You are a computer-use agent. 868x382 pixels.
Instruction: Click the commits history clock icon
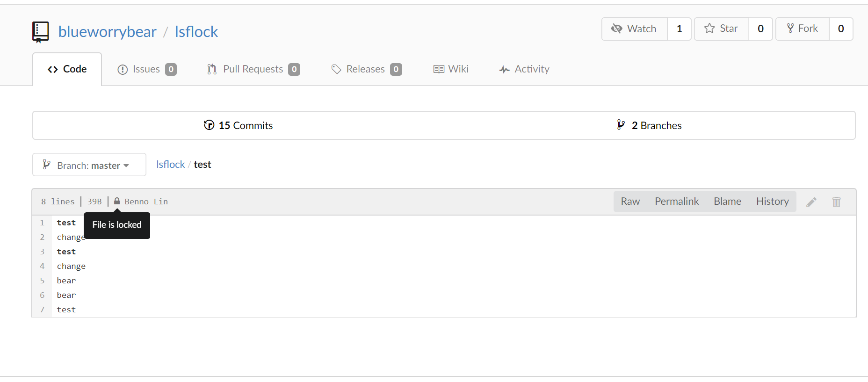(209, 125)
